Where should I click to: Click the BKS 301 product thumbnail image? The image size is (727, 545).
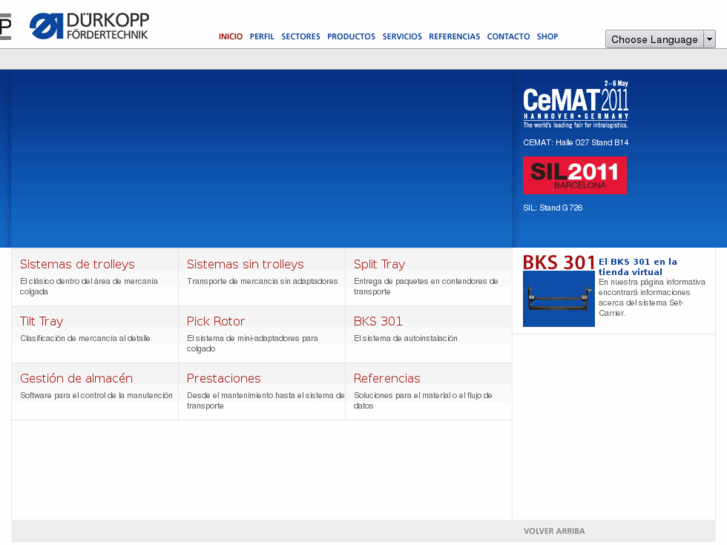tap(559, 299)
